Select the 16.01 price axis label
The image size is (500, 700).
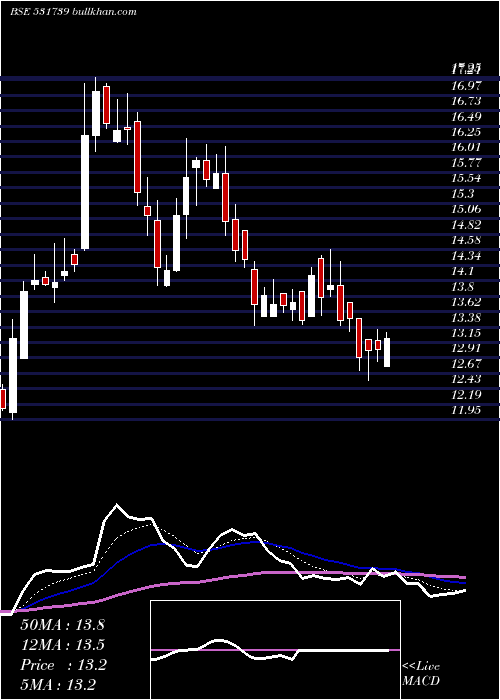click(467, 147)
